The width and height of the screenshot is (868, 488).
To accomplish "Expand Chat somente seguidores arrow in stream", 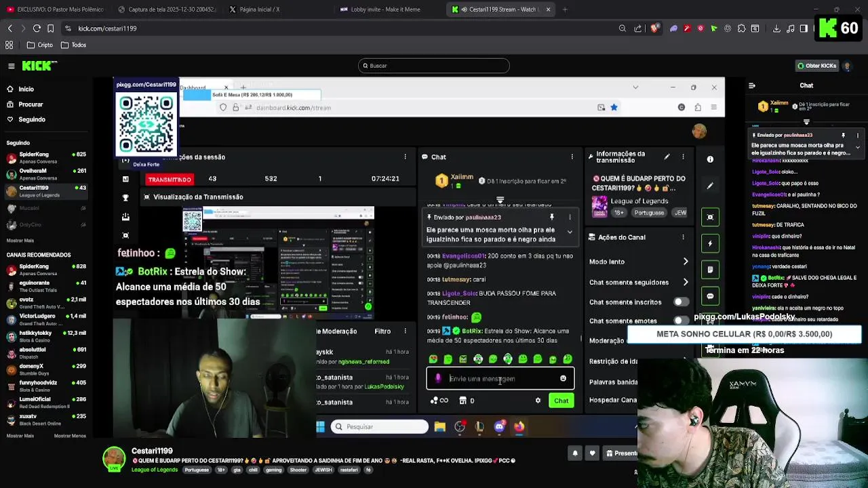I will click(686, 282).
